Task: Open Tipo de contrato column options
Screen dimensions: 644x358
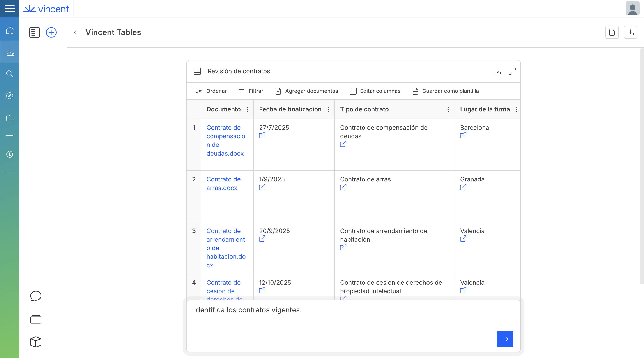Action: click(448, 109)
